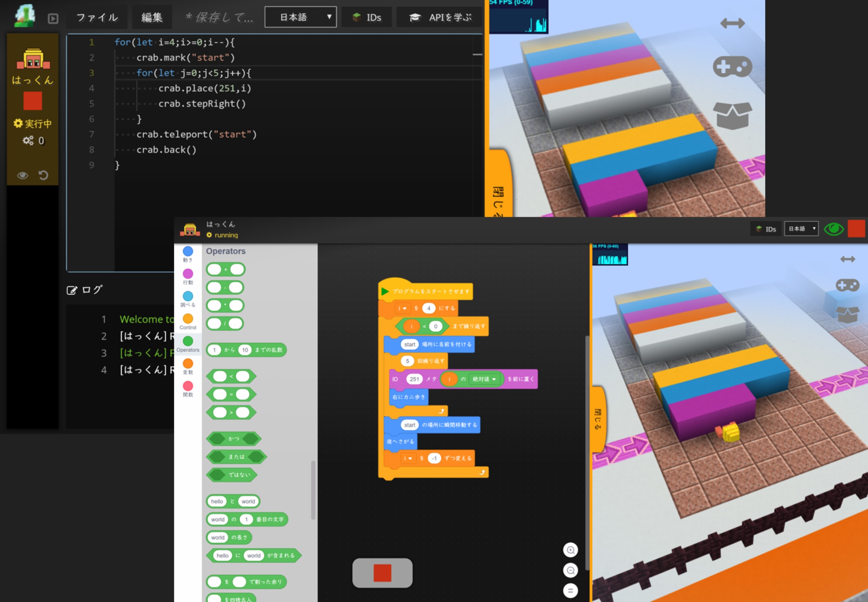Viewport: 868px width, 602px height.
Task: Click the IDs button in top toolbar
Action: pos(367,17)
